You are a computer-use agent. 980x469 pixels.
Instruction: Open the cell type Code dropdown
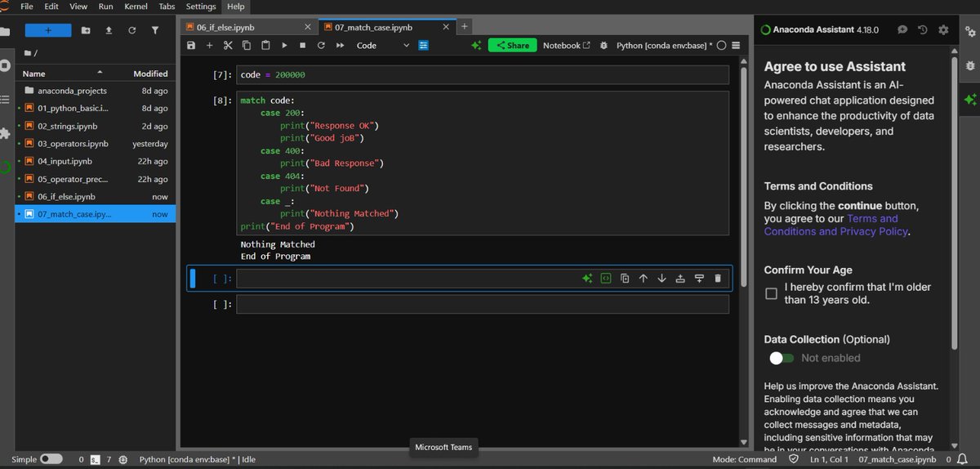click(383, 46)
